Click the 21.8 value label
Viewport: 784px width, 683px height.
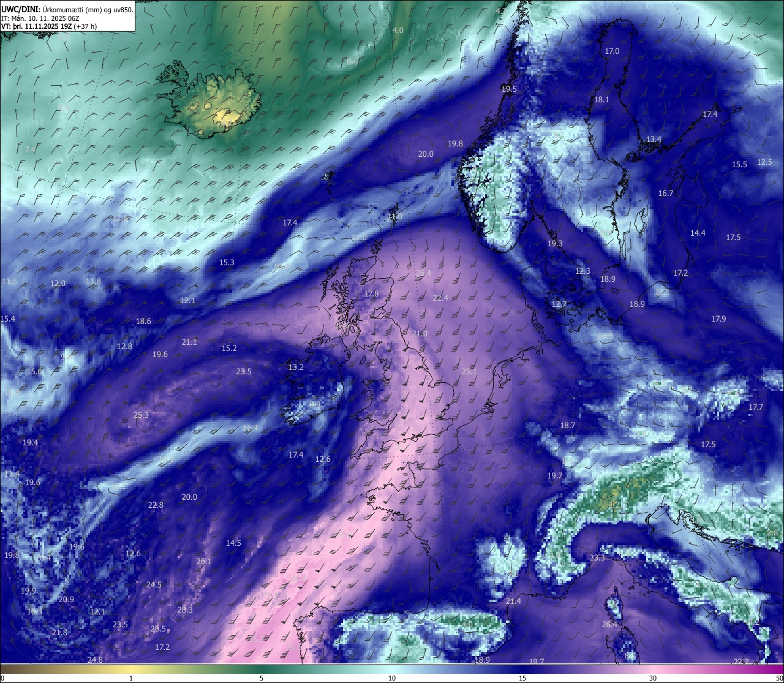coord(59,632)
